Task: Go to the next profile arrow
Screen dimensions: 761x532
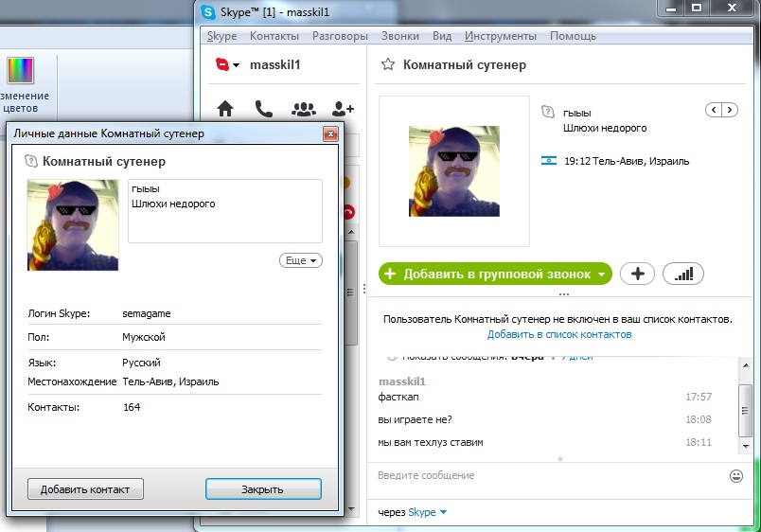Action: click(730, 110)
